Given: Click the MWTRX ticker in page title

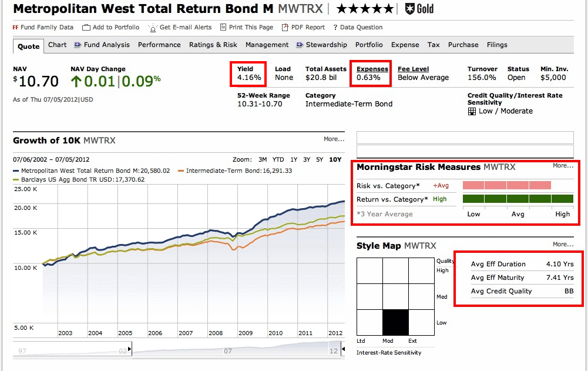Looking at the screenshot, I should click(300, 9).
